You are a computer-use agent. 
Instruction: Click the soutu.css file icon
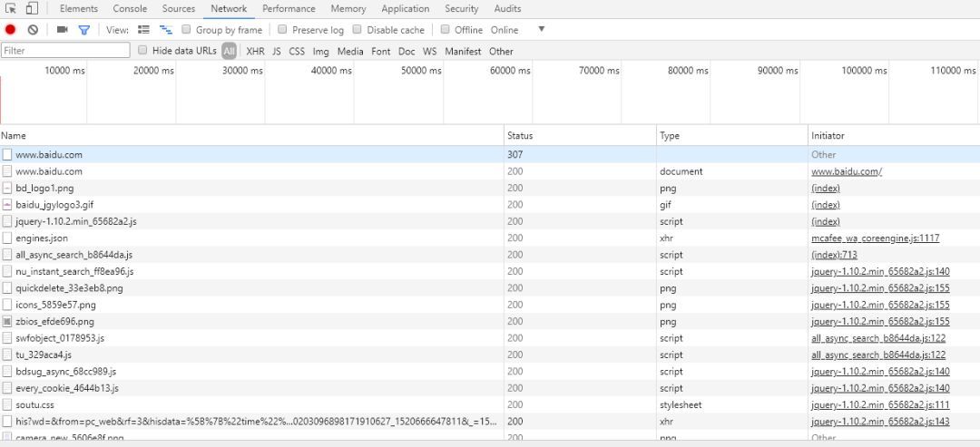pos(7,404)
